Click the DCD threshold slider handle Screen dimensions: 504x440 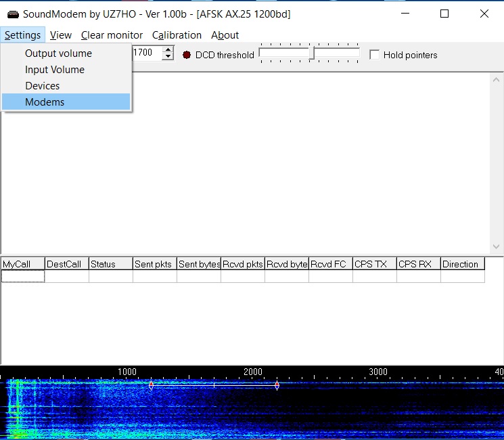point(311,53)
